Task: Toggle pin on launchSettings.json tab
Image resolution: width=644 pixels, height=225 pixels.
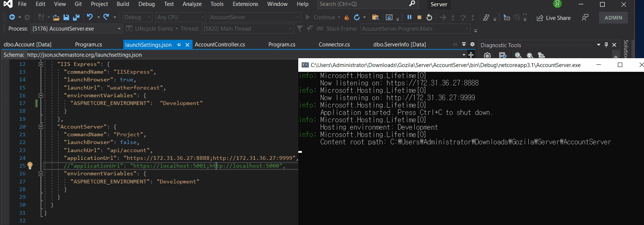Action: (x=179, y=45)
